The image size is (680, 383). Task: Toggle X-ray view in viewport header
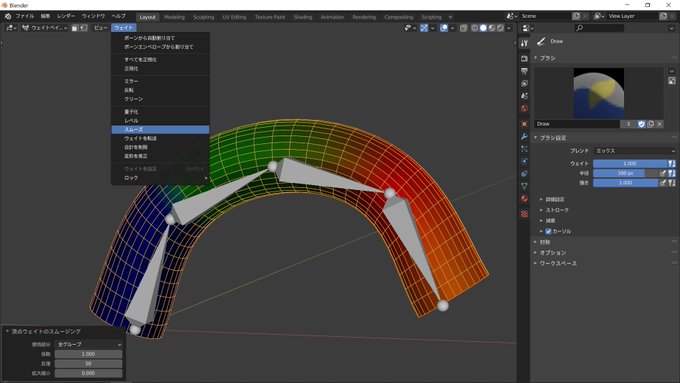point(464,28)
